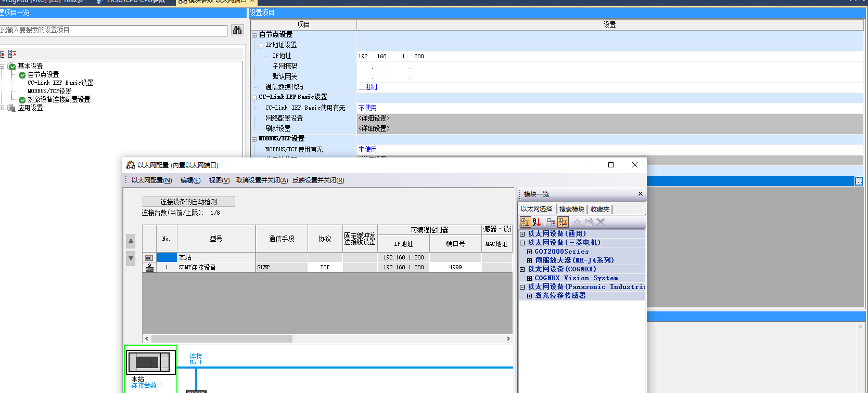Expand the 以太网设备(通用) category
The width and height of the screenshot is (868, 393).
[x=522, y=234]
